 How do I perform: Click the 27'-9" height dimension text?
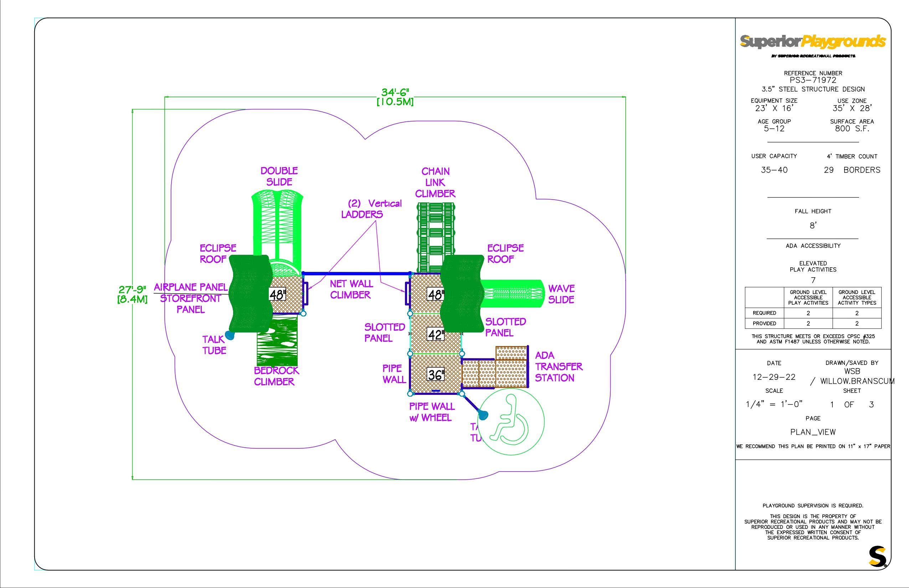132,290
